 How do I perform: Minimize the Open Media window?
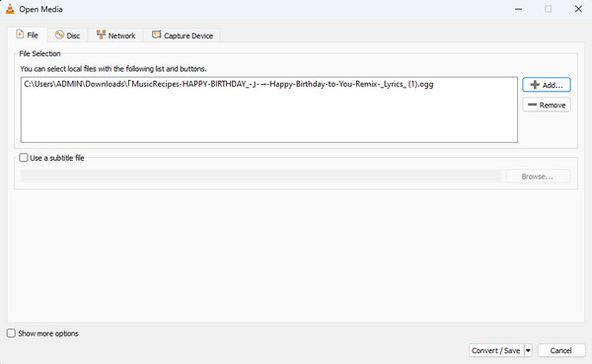pos(519,9)
